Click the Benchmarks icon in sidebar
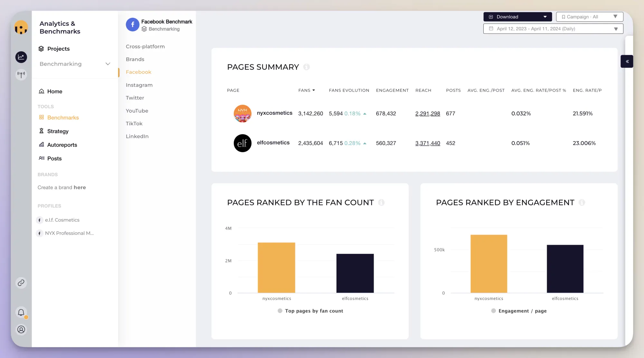644x358 pixels. pyautogui.click(x=41, y=117)
